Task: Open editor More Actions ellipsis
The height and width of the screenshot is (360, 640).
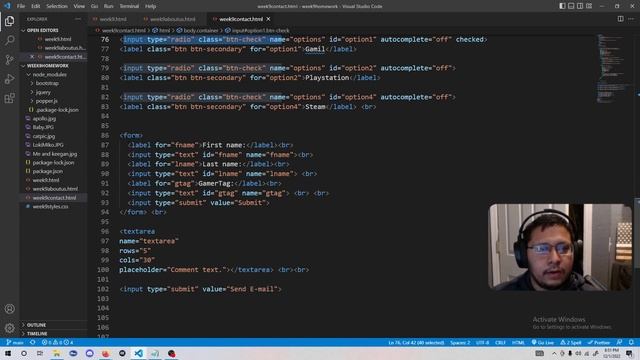Action: (x=631, y=19)
